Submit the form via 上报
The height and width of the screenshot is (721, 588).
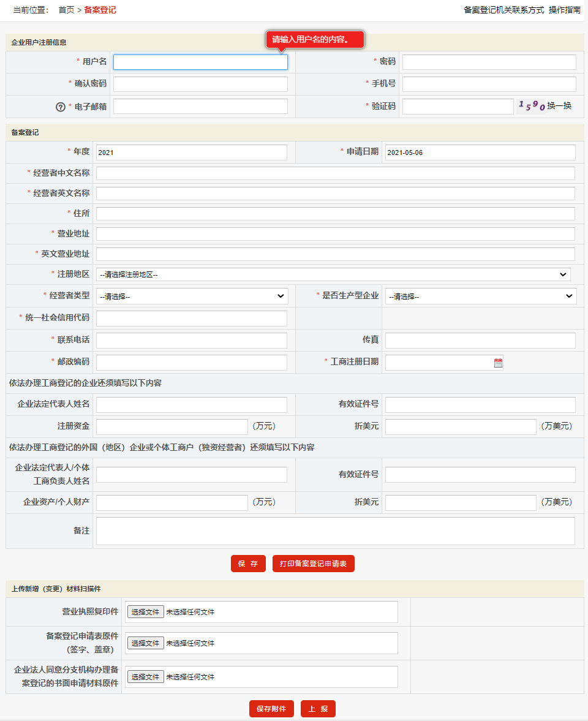pos(318,709)
